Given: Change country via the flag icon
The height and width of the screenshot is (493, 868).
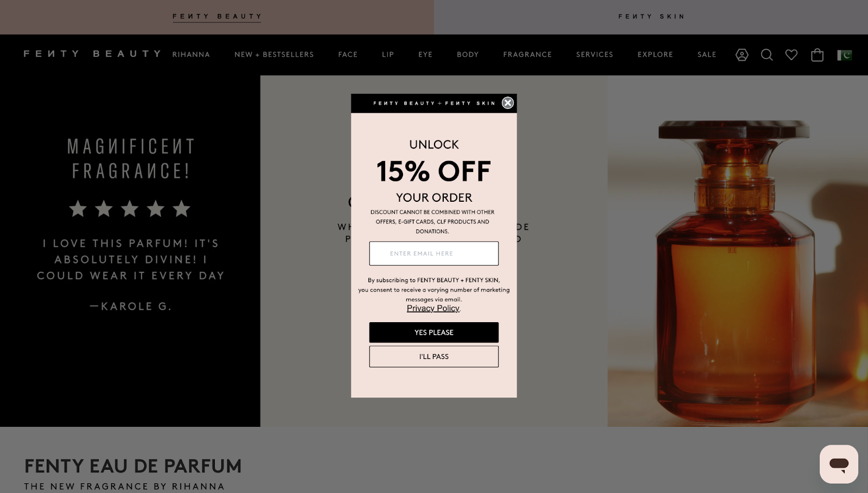Looking at the screenshot, I should (x=844, y=55).
